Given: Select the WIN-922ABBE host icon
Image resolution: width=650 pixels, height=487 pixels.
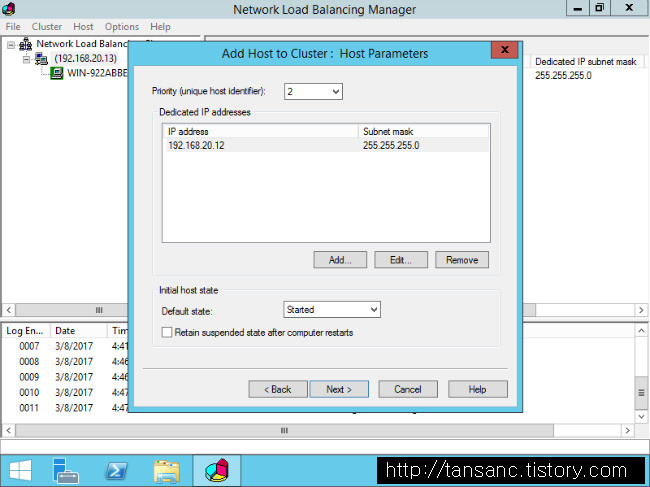Looking at the screenshot, I should (57, 73).
